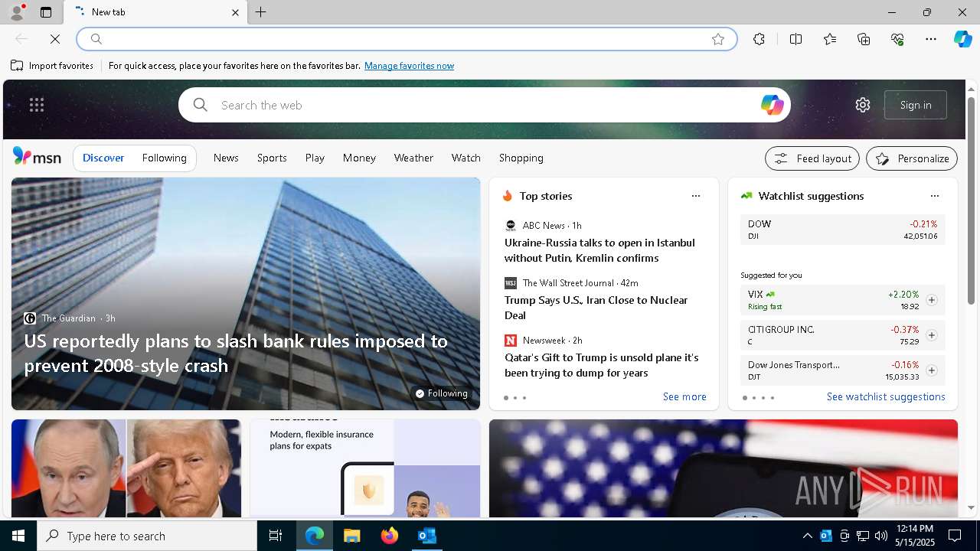Open the News section
Image resolution: width=980 pixels, height=551 pixels.
[x=226, y=158]
